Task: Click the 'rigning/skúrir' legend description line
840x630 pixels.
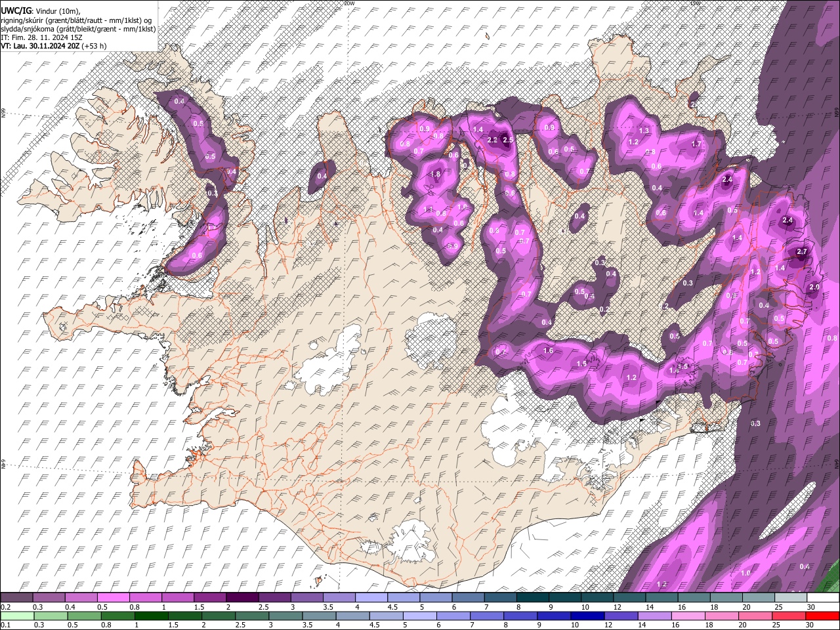Action: 77,20
